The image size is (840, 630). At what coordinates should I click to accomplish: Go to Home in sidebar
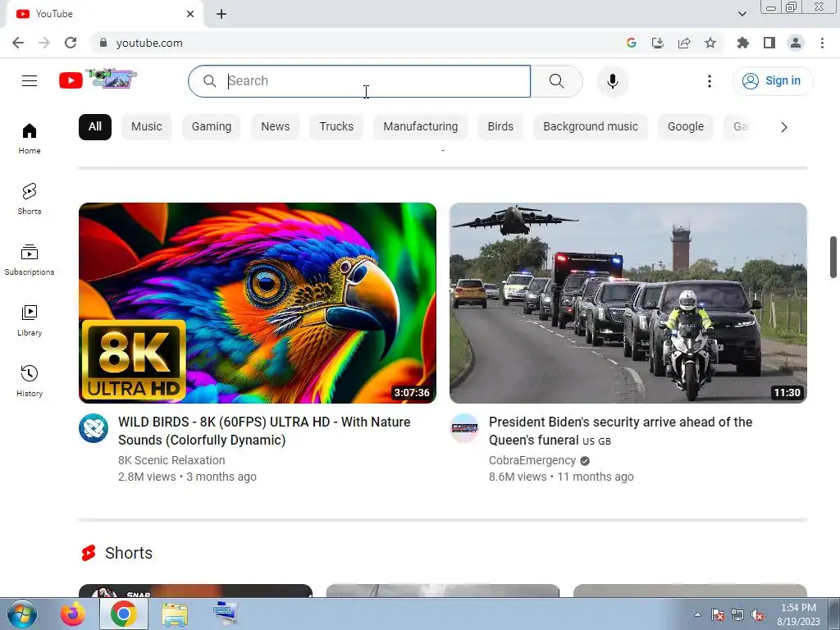(x=30, y=138)
